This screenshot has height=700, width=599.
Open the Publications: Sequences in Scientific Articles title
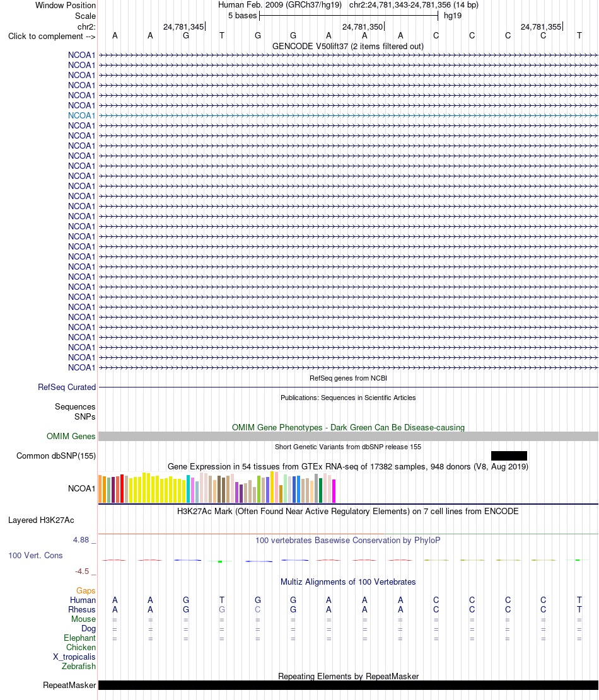(x=348, y=398)
